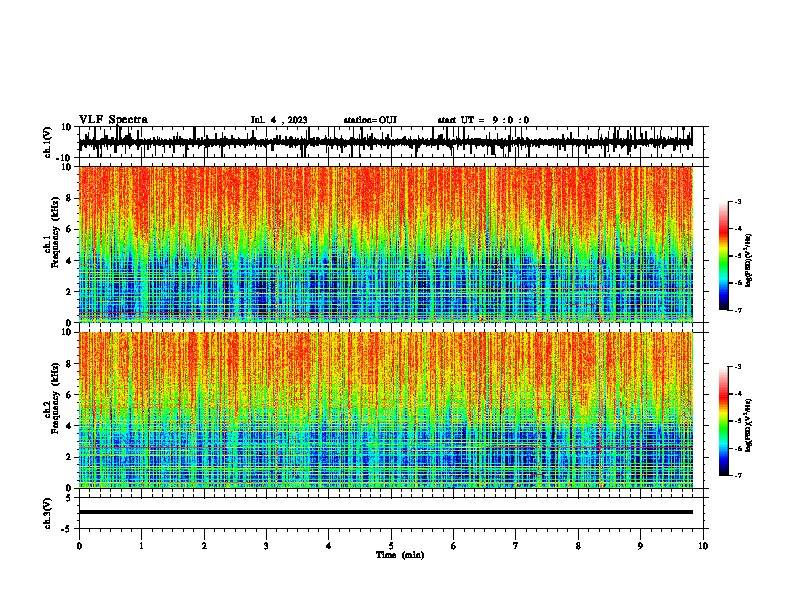Image resolution: width=792 pixels, height=612 pixels.
Task: Click time axis tick label "3"
Action: 266,546
